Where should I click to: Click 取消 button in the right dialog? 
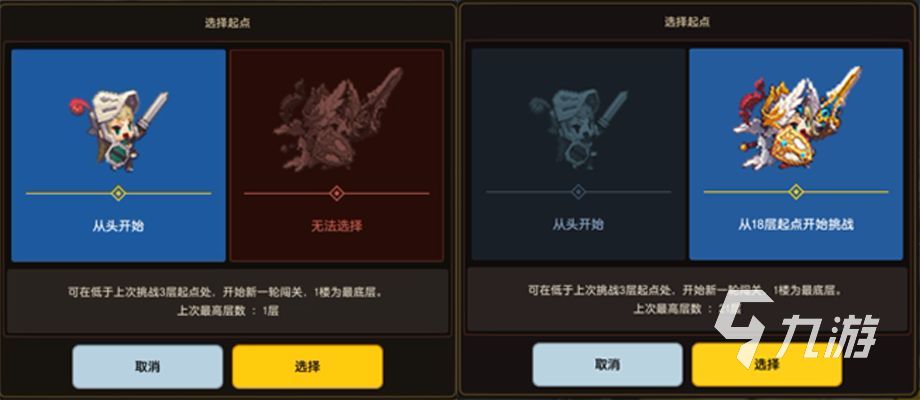coord(607,365)
